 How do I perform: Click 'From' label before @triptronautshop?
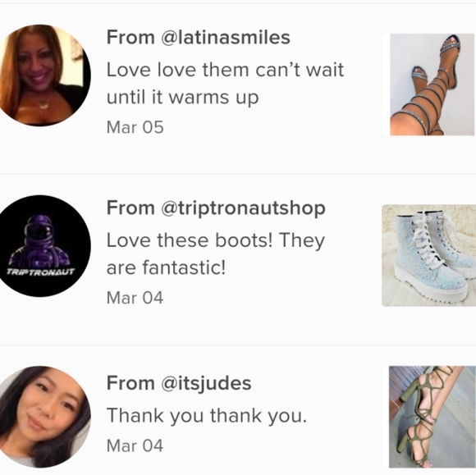click(130, 208)
